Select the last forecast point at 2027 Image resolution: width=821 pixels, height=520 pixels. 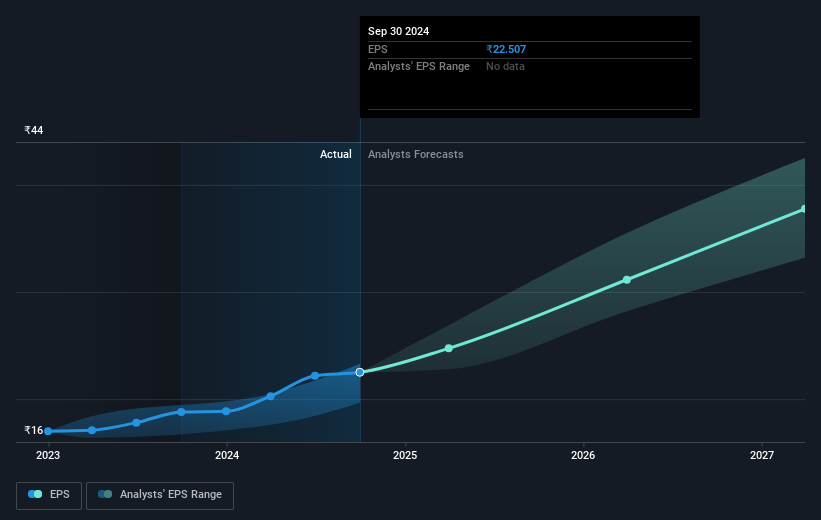804,209
